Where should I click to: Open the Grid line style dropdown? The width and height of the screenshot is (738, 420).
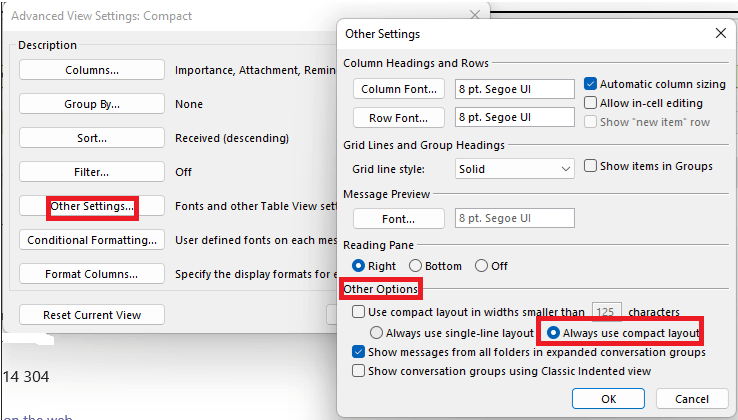pos(514,169)
